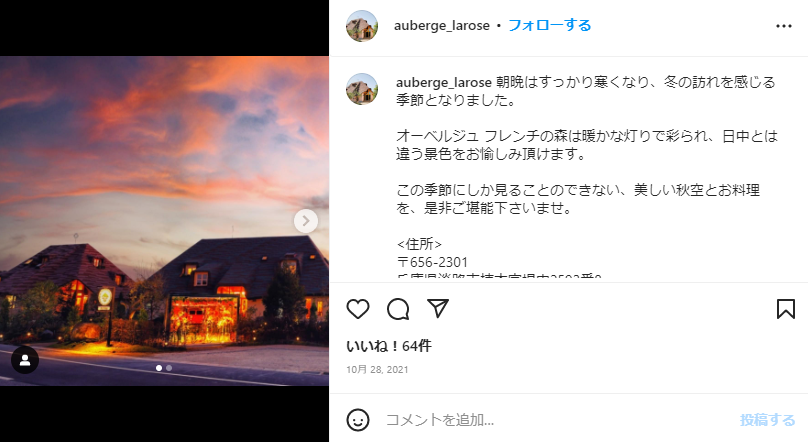
Task: Like the post with the heart icon
Action: (x=358, y=309)
